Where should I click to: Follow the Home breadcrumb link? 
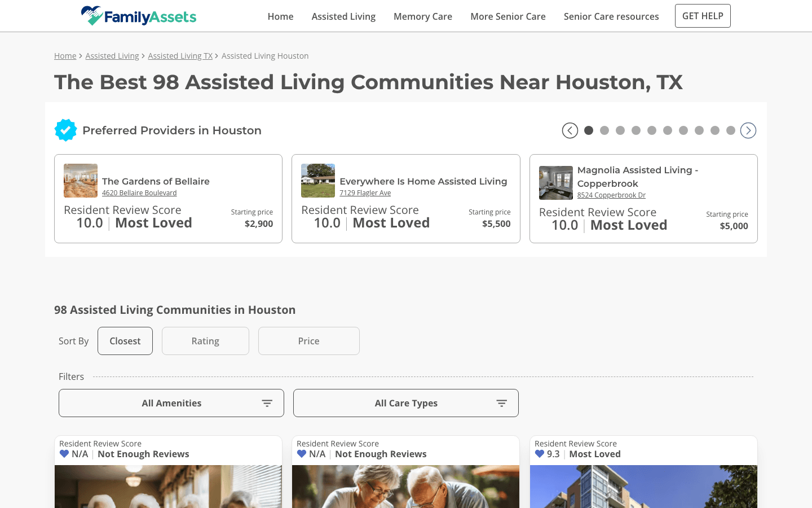pyautogui.click(x=65, y=56)
